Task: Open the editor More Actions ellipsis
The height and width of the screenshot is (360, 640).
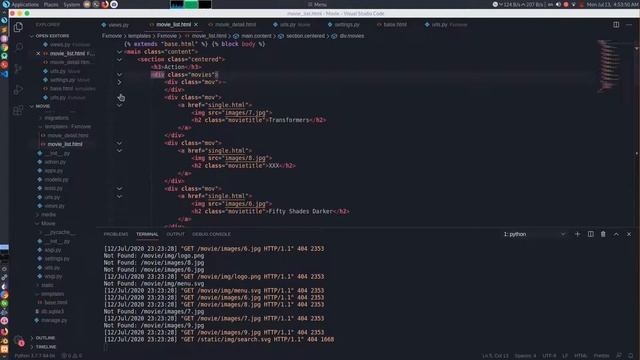Action: [629, 24]
